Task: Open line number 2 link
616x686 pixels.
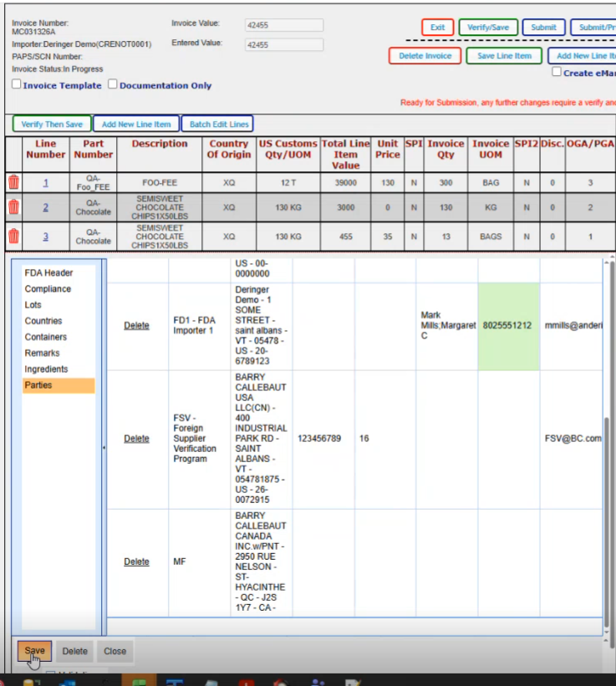Action: point(46,207)
